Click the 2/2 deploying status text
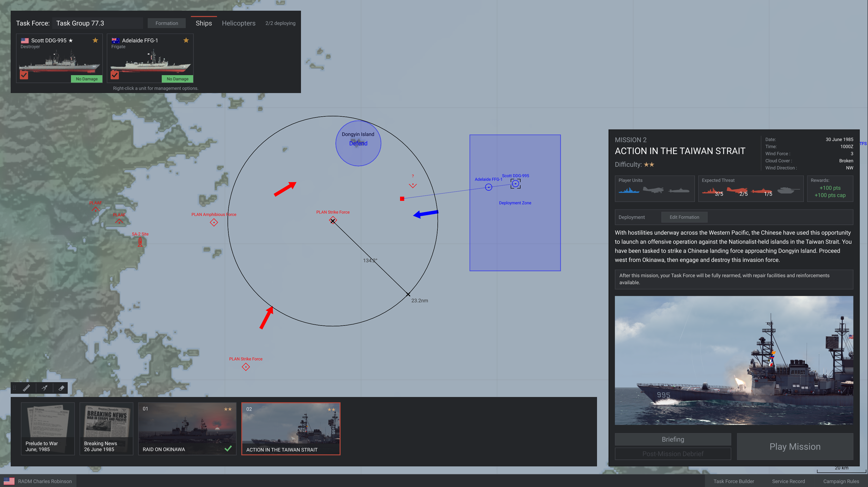The width and height of the screenshot is (868, 487). (280, 23)
